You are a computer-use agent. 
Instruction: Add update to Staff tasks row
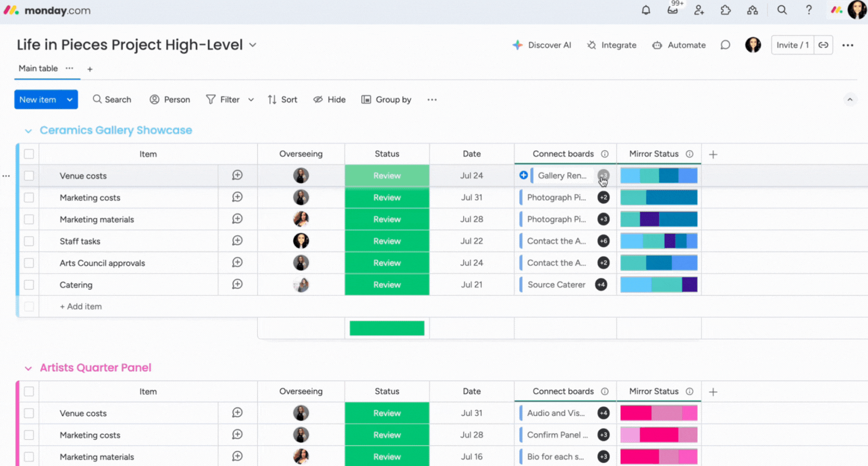click(237, 241)
